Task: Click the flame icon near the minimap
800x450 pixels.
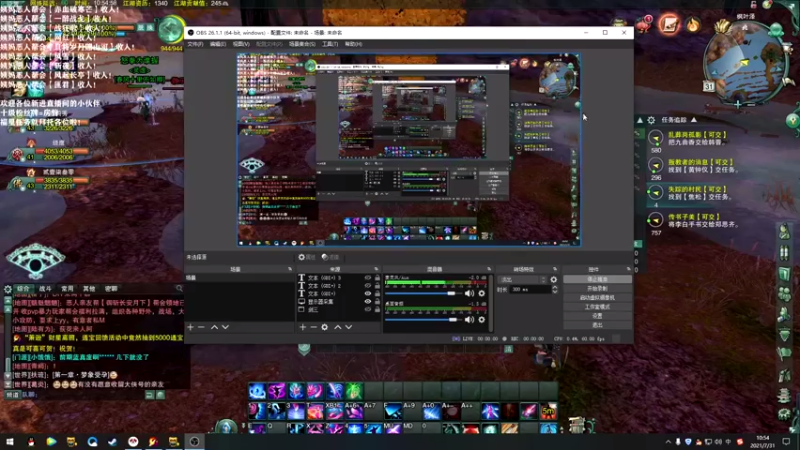Action: point(693,23)
